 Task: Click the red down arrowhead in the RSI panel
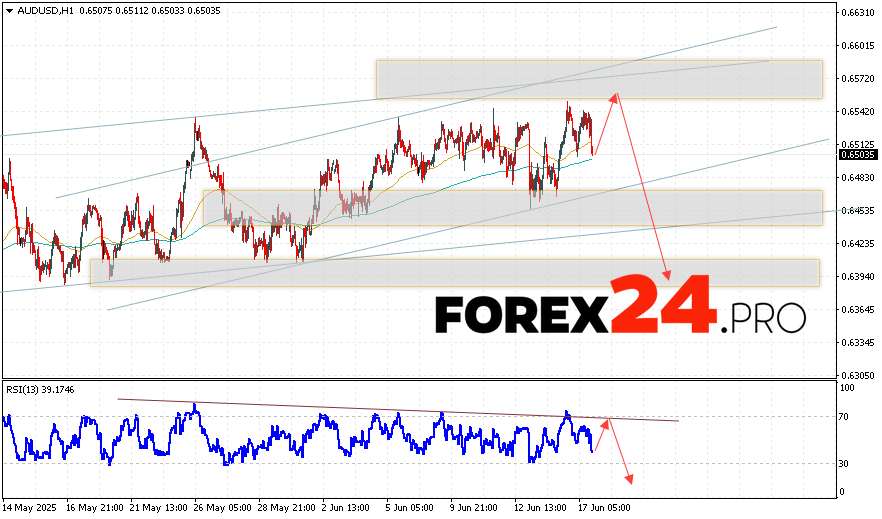pos(629,480)
